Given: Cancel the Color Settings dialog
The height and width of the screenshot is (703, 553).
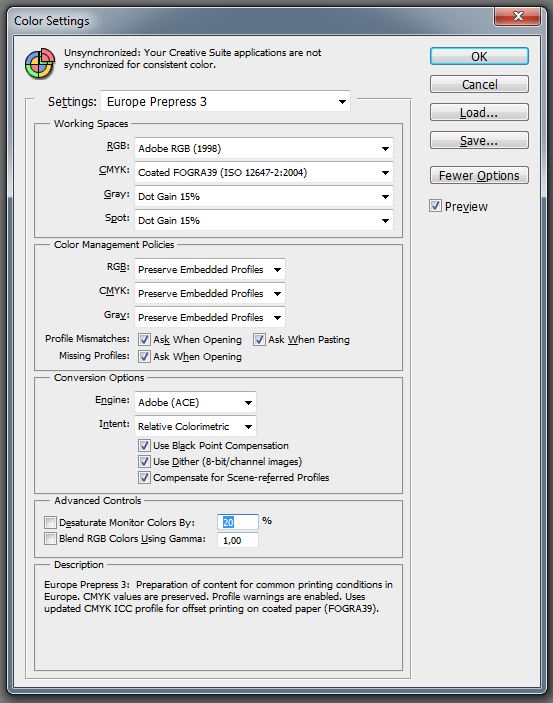Looking at the screenshot, I should coord(479,84).
